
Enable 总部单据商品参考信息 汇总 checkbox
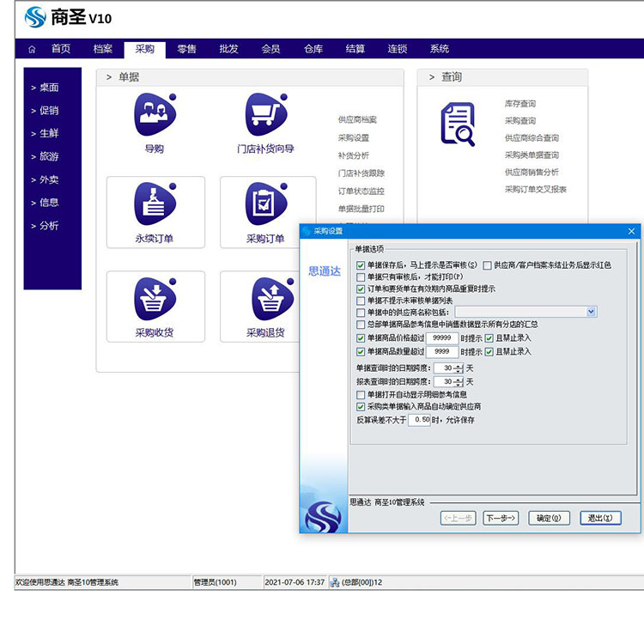361,325
